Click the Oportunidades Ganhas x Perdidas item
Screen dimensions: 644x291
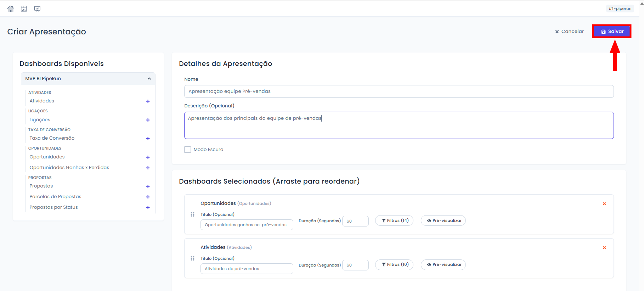coord(69,168)
